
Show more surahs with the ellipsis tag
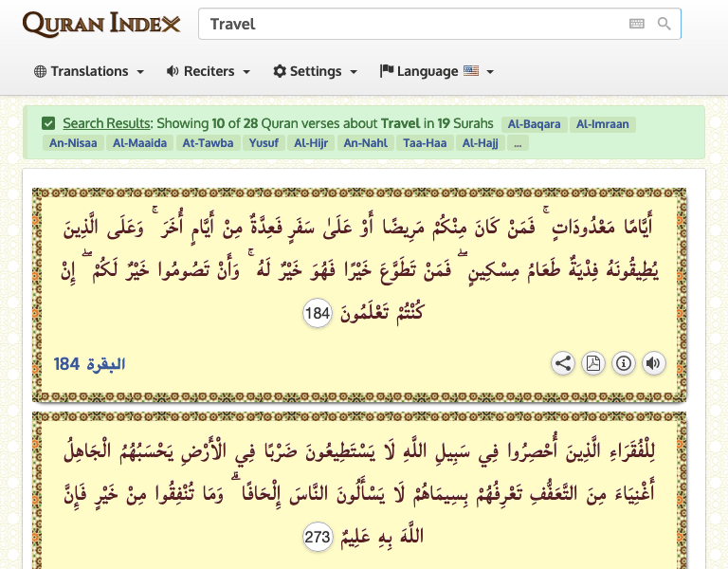(517, 143)
